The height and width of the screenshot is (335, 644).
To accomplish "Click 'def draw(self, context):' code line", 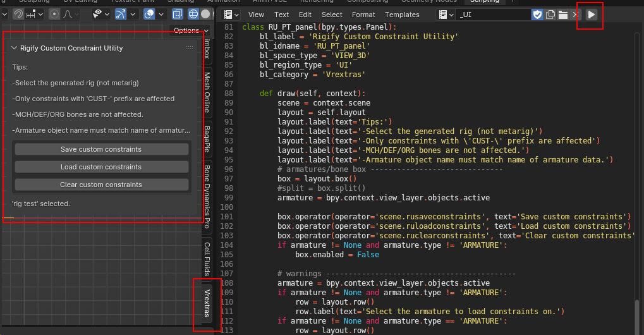I will 313,93.
